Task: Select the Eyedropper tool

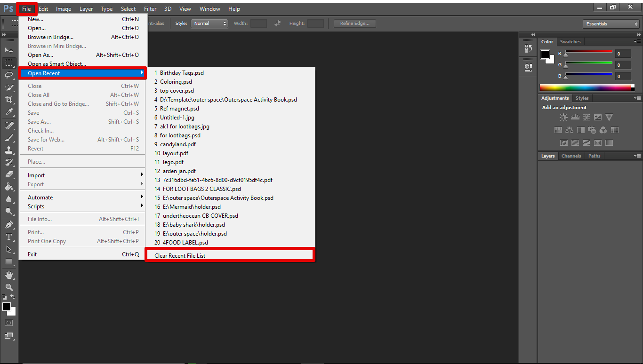Action: click(x=9, y=112)
